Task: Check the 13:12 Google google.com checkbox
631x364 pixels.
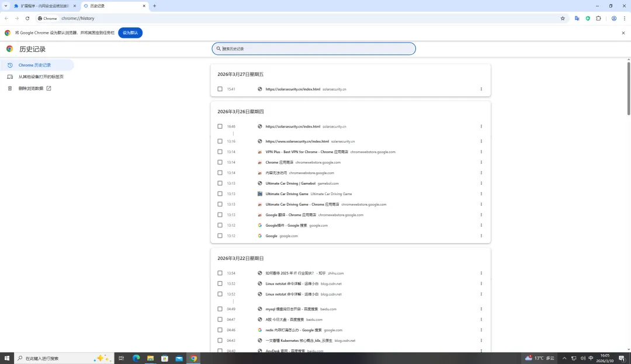Action: 220,235
